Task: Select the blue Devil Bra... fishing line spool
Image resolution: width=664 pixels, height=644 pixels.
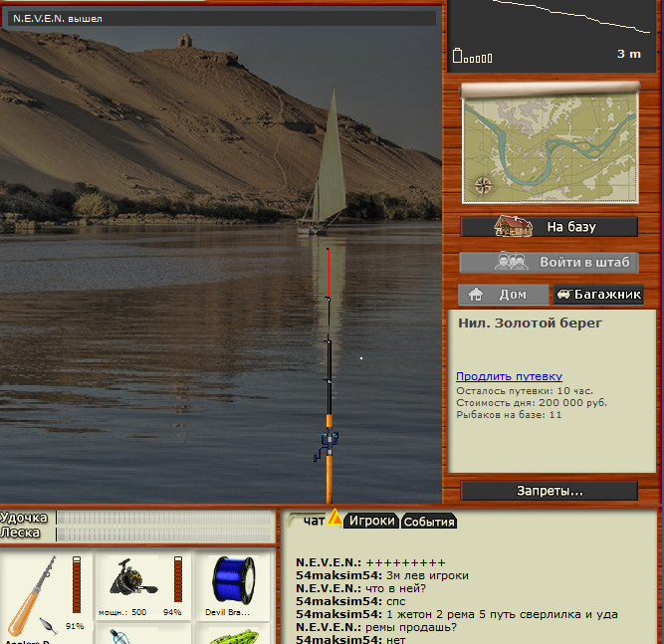Action: tap(233, 579)
